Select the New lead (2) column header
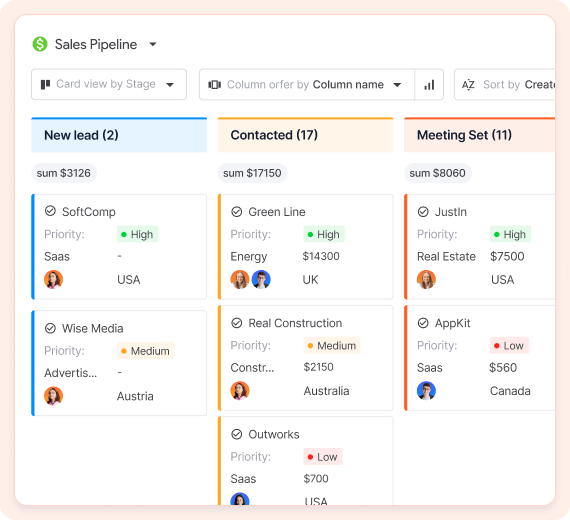Screen dimensions: 570x520 coord(119,135)
